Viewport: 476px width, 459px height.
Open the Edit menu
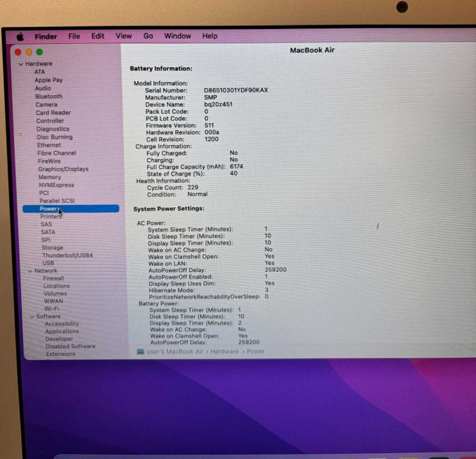[98, 36]
